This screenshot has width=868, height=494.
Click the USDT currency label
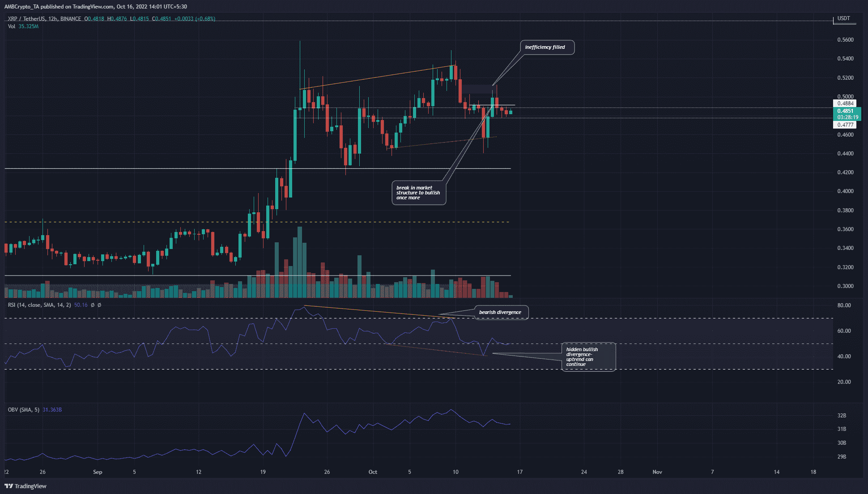tap(844, 19)
